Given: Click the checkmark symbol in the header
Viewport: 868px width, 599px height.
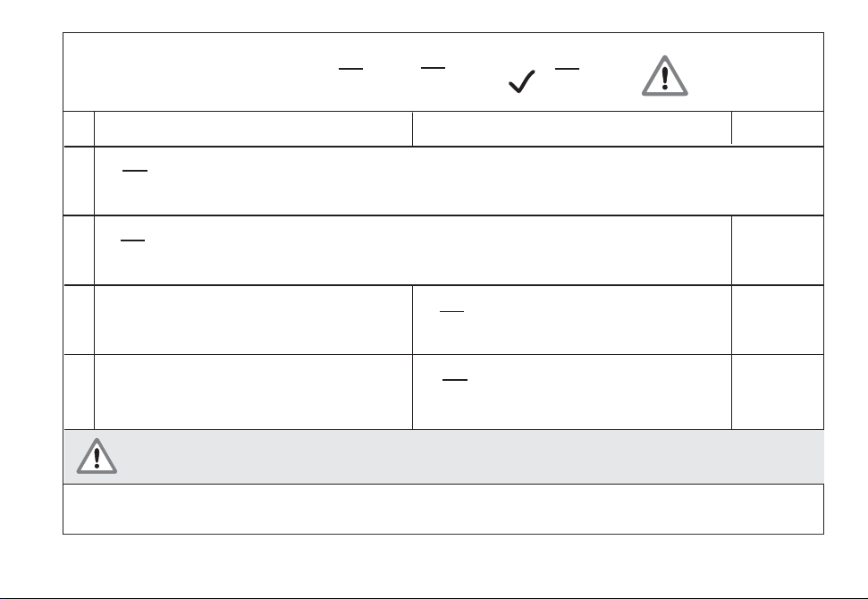Looking at the screenshot, I should click(521, 81).
